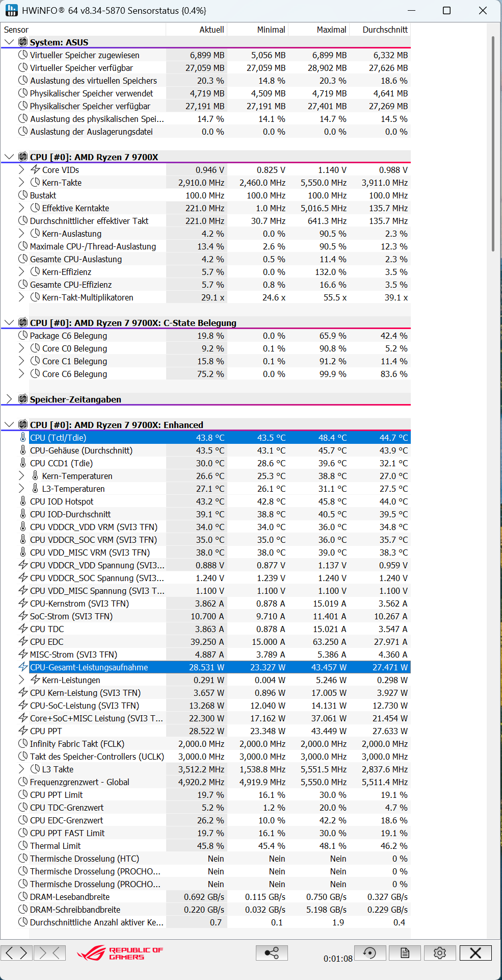
Task: Reset min/max values clock icon
Action: click(369, 952)
